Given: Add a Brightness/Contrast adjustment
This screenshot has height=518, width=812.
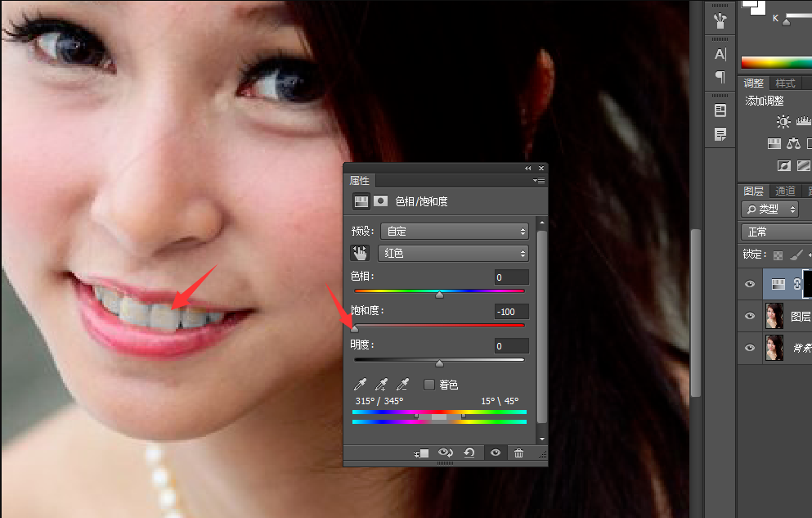Looking at the screenshot, I should (x=783, y=122).
